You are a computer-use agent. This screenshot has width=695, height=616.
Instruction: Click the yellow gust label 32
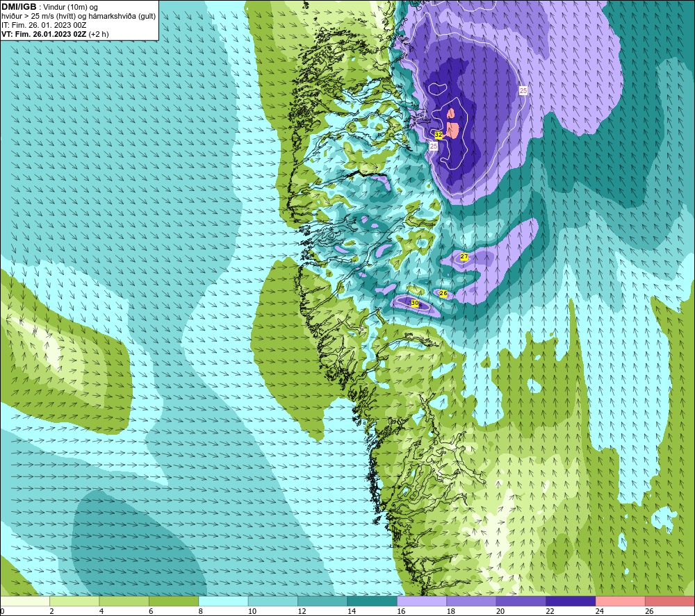(x=439, y=135)
